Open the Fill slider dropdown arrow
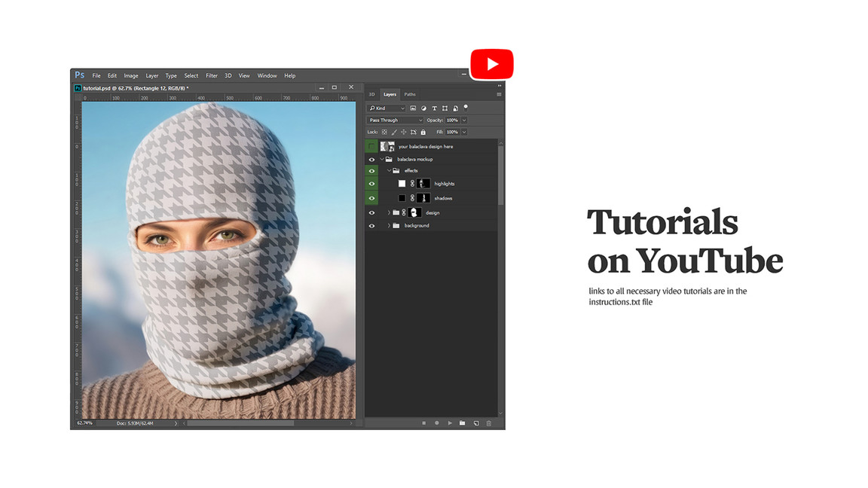868x488 pixels. (x=464, y=133)
